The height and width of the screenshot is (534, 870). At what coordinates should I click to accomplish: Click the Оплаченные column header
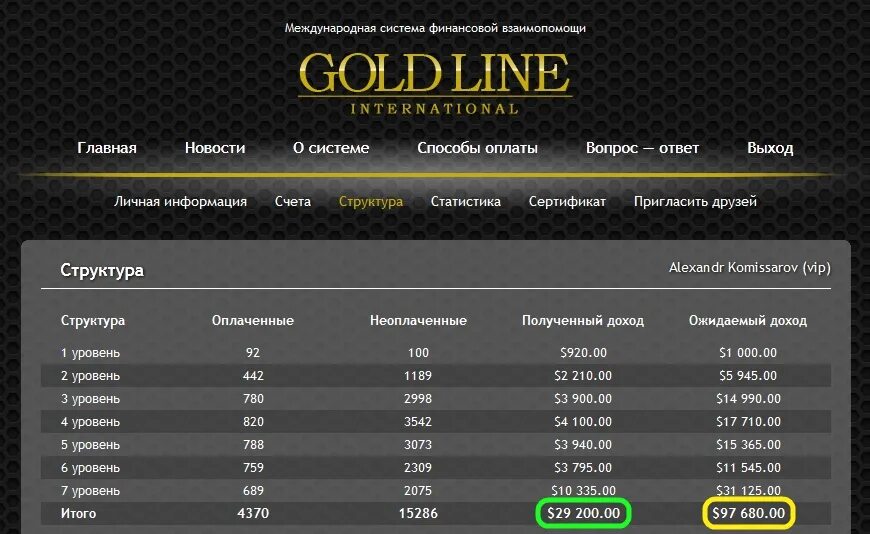[252, 320]
